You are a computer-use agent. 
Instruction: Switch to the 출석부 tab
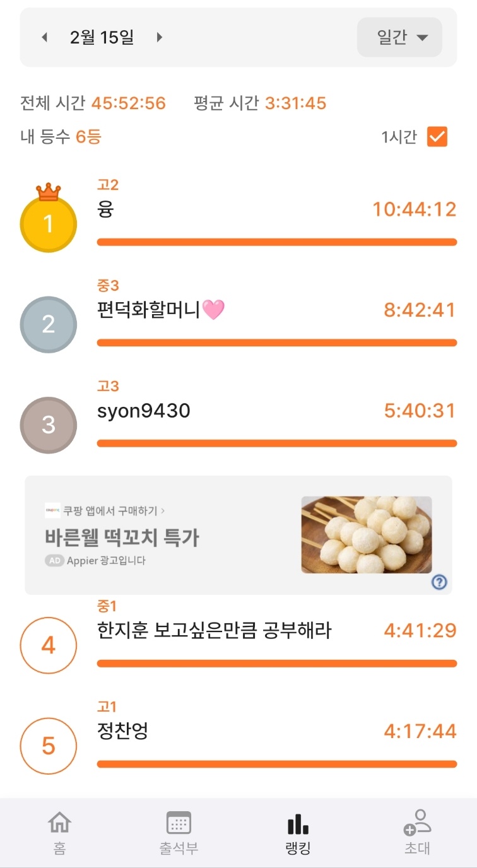tap(179, 833)
